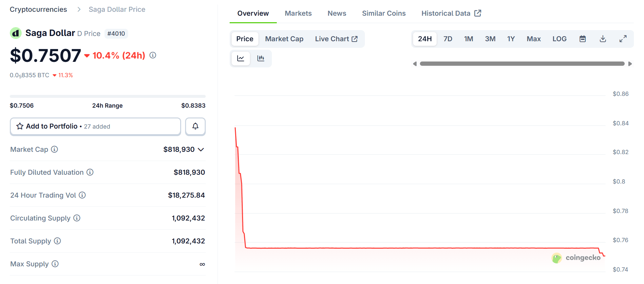This screenshot has height=284, width=644.
Task: Click the 0.0₅8355 BTC price
Action: (29, 75)
